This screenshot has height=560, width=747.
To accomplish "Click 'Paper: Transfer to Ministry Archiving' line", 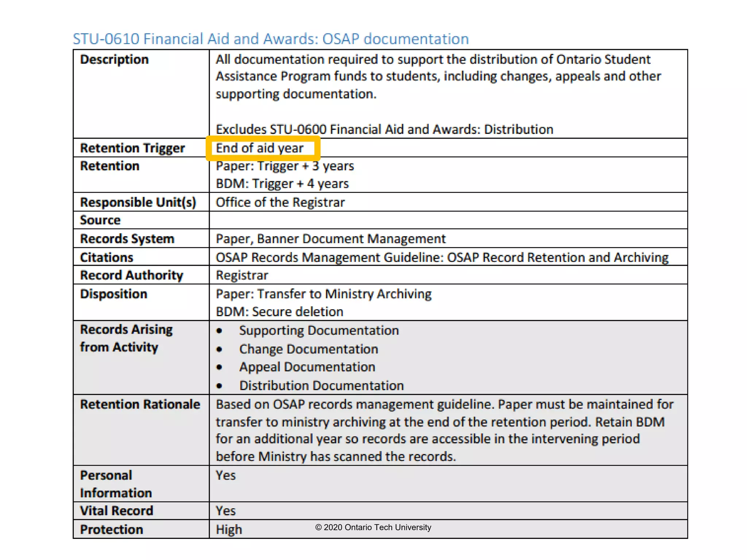I will 324,294.
